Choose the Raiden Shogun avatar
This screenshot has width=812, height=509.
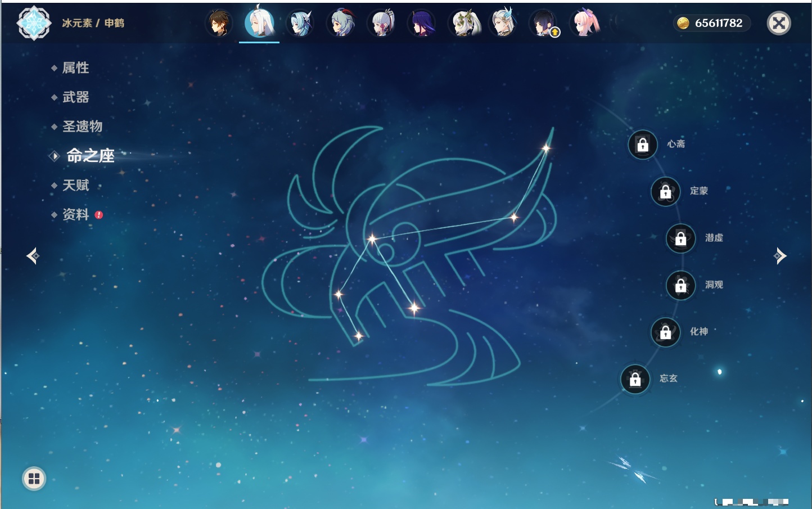(x=422, y=24)
